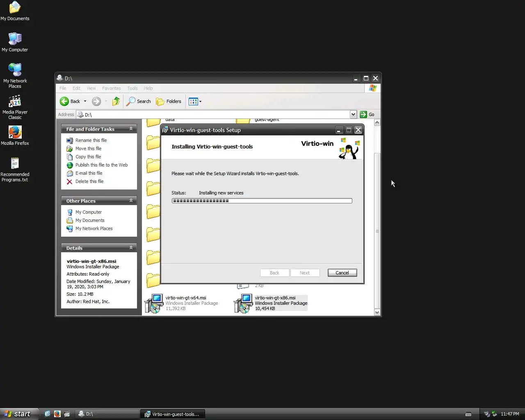The height and width of the screenshot is (420, 525).
Task: Switch to D:\ taskbar button
Action: [107, 414]
